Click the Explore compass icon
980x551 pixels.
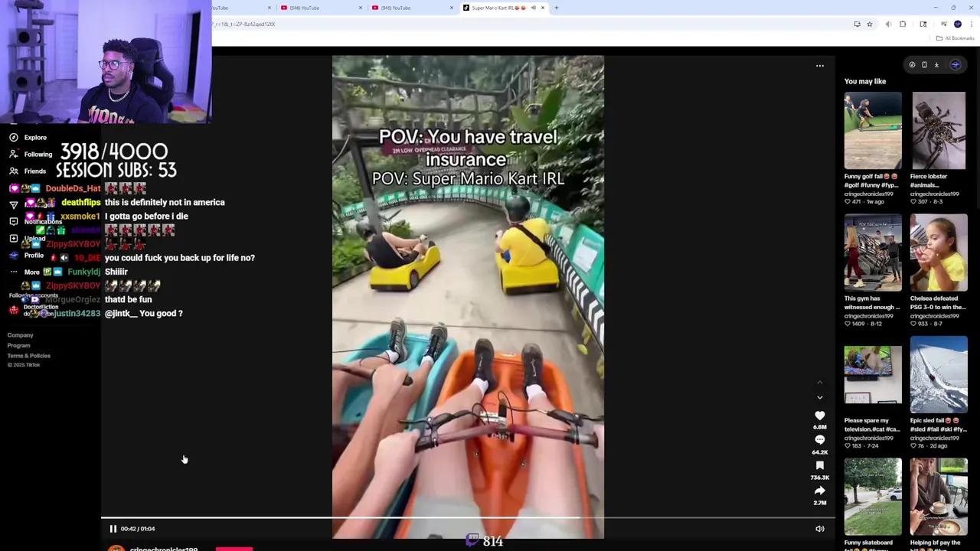[x=14, y=138]
